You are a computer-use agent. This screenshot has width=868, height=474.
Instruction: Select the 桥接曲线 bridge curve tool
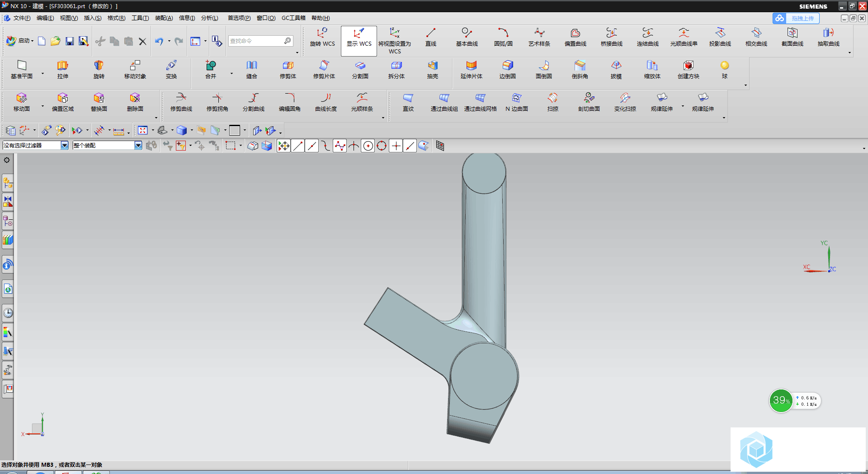tap(612, 38)
